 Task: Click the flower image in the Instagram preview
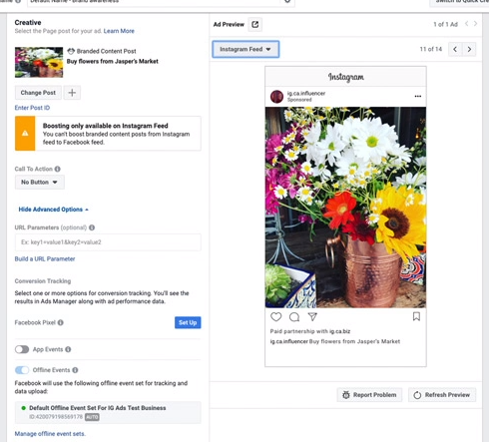point(346,207)
